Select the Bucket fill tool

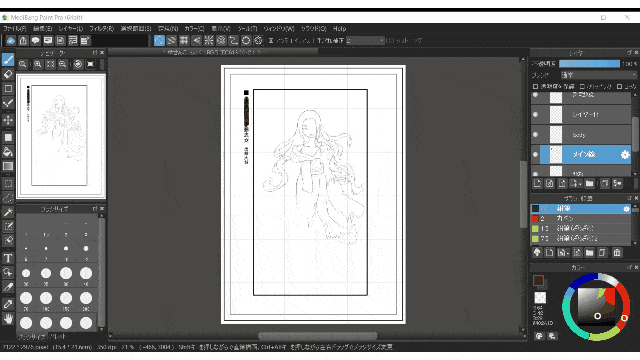pos(8,152)
